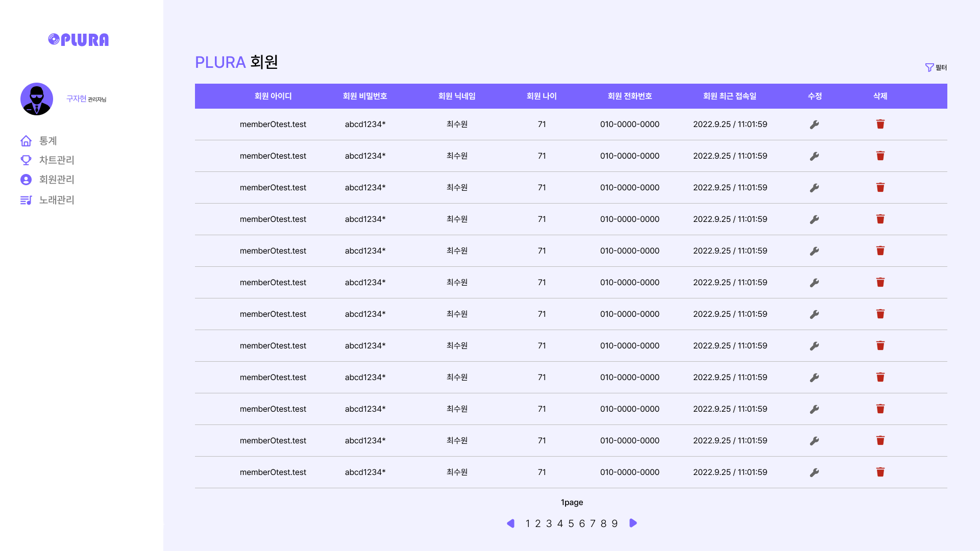Click the trash icon in the last row
The image size is (980, 551).
pyautogui.click(x=880, y=472)
